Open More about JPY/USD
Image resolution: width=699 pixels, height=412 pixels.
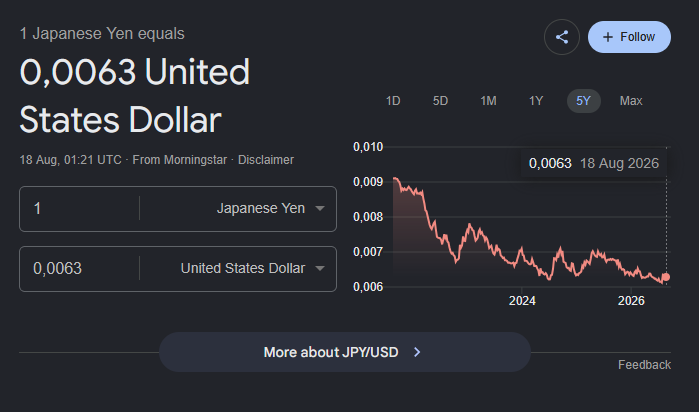tap(345, 352)
